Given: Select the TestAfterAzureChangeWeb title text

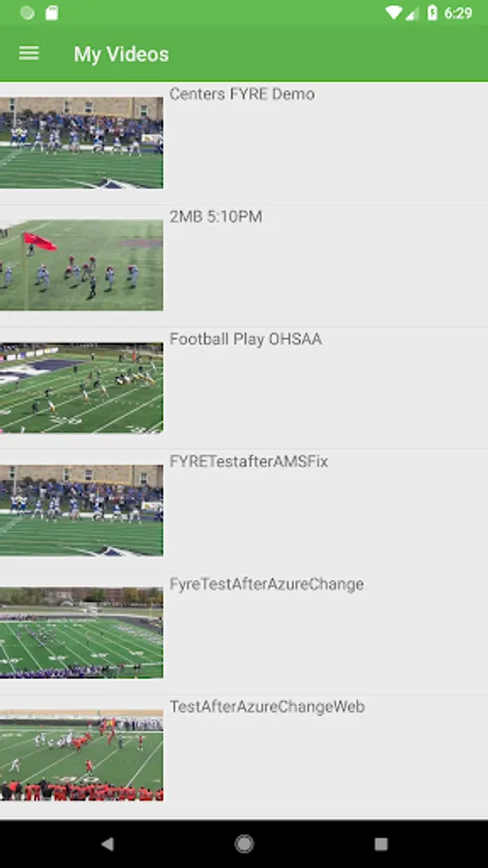Looking at the screenshot, I should [267, 707].
